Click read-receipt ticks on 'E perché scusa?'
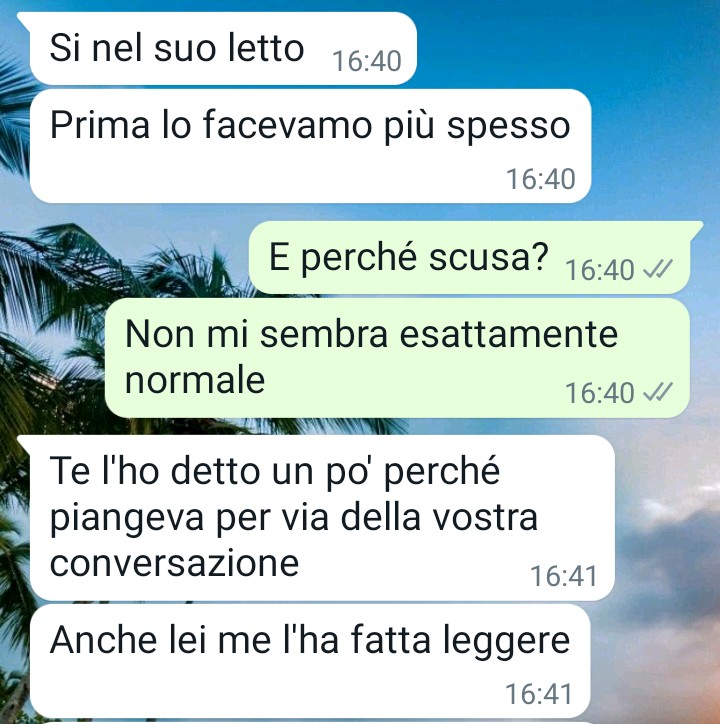The image size is (720, 724). pos(658,269)
